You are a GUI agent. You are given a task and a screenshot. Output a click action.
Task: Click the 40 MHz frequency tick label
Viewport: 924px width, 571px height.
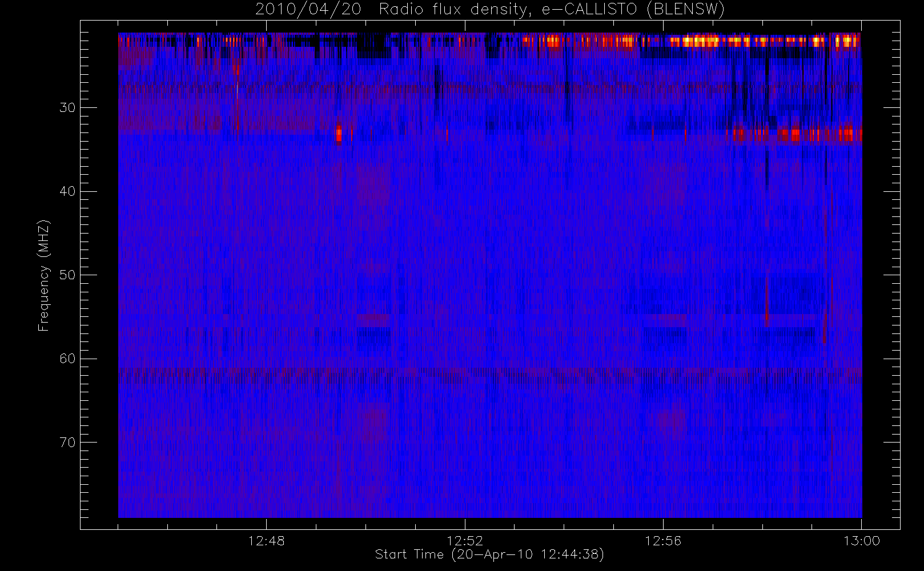tap(67, 191)
